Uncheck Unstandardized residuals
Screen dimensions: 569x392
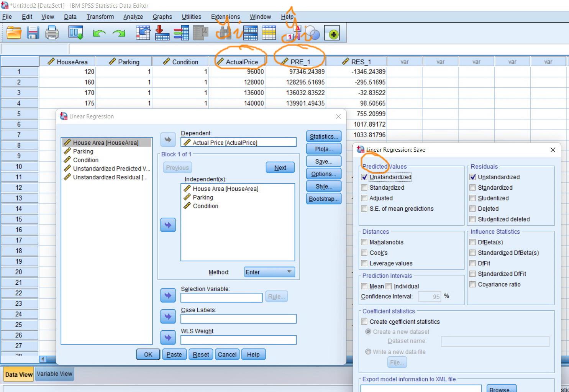(473, 177)
